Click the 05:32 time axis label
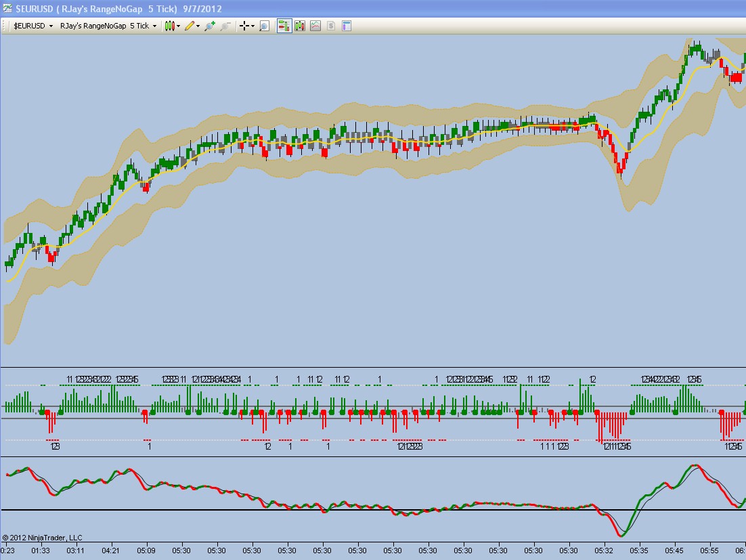The image size is (746, 560). [604, 551]
